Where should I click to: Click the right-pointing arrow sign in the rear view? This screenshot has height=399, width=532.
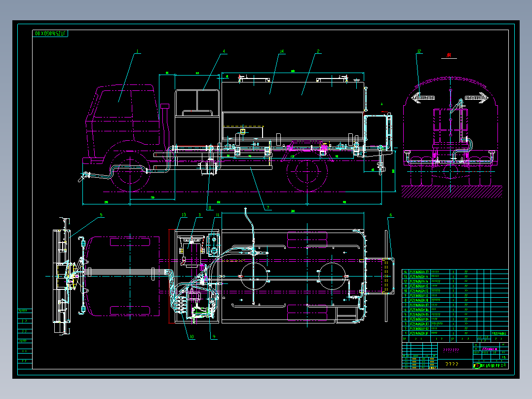pos(477,98)
